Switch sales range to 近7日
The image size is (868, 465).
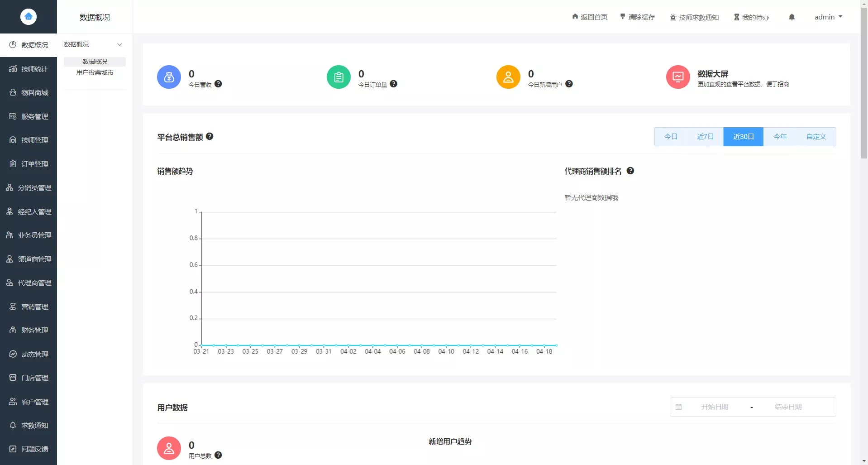coord(705,137)
